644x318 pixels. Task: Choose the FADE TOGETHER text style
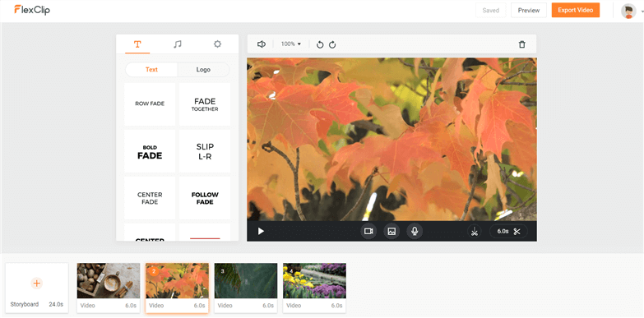click(x=205, y=104)
